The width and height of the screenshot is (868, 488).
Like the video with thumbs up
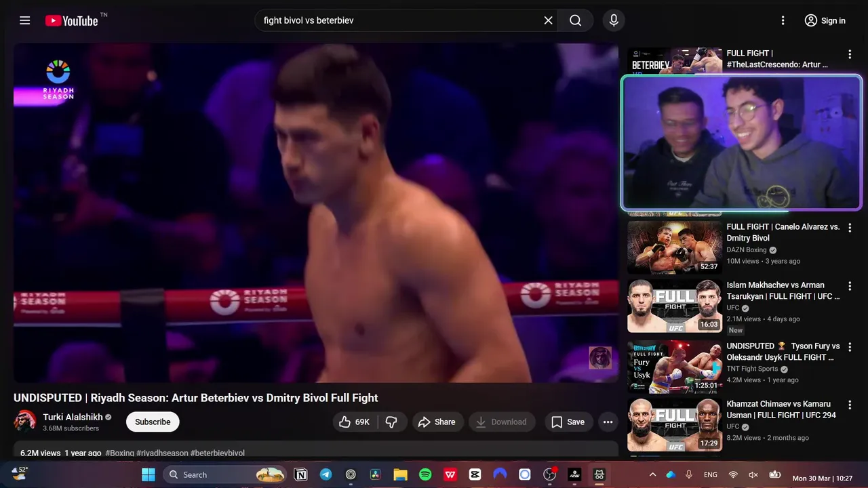(355, 422)
